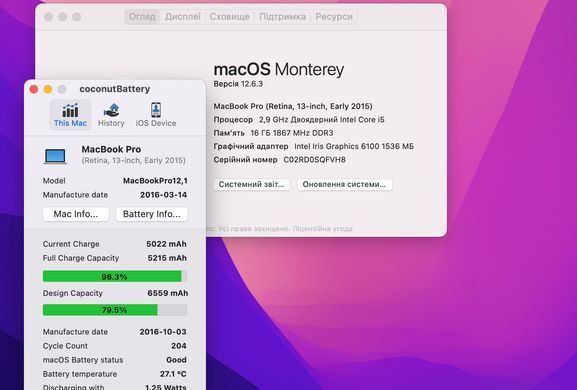Click the Системний звіт... button

tap(252, 184)
